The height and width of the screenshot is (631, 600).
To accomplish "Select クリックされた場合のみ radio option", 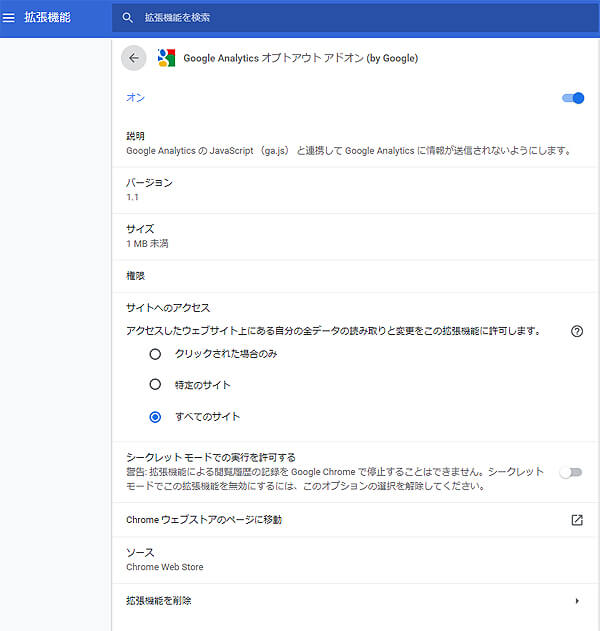I will click(x=155, y=354).
